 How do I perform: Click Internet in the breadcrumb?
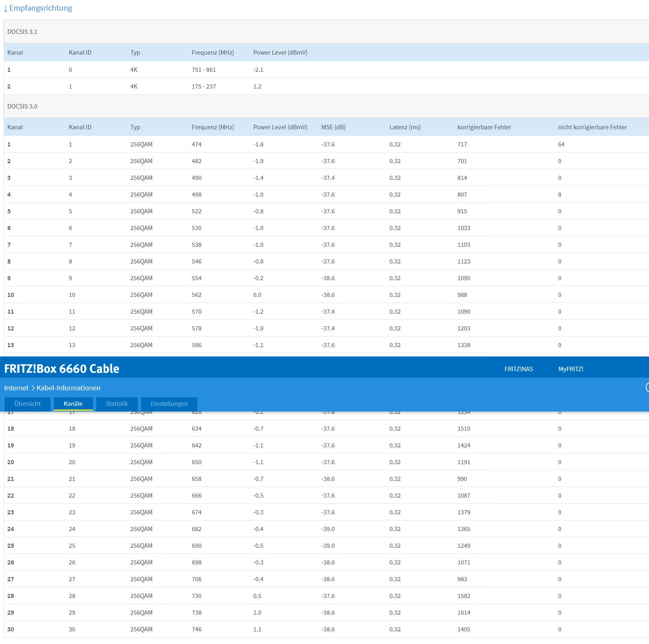[16, 388]
